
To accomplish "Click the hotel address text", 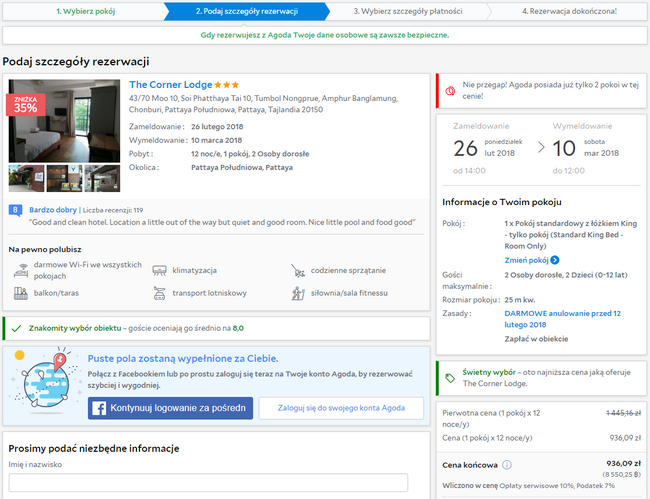I will 263,104.
